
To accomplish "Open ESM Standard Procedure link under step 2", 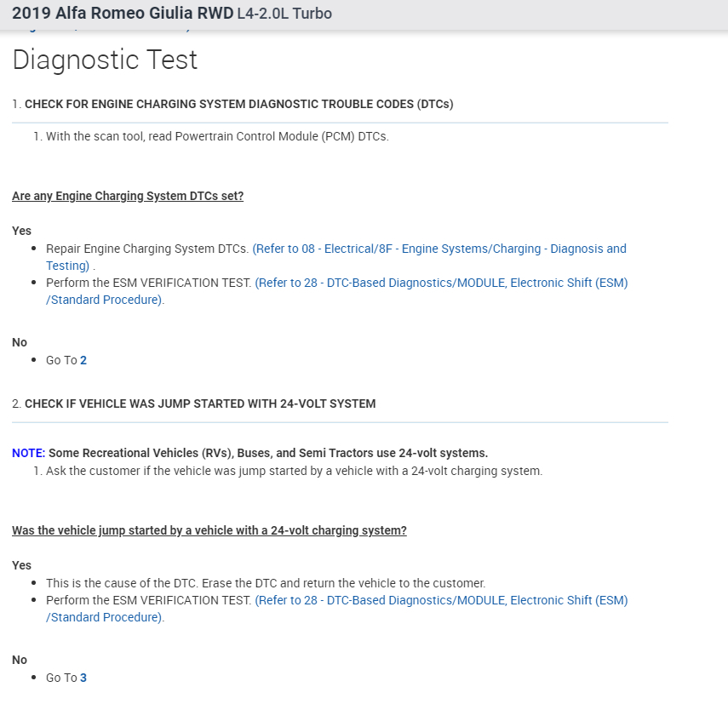I will [x=440, y=600].
